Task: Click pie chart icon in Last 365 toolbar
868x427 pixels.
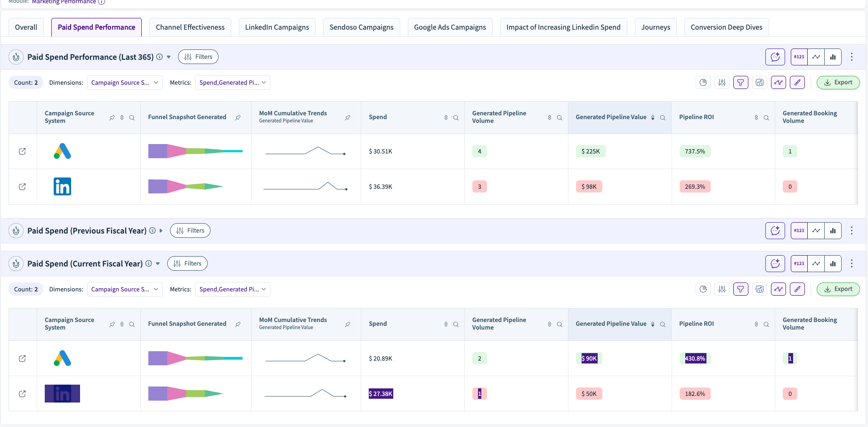Action: point(703,83)
